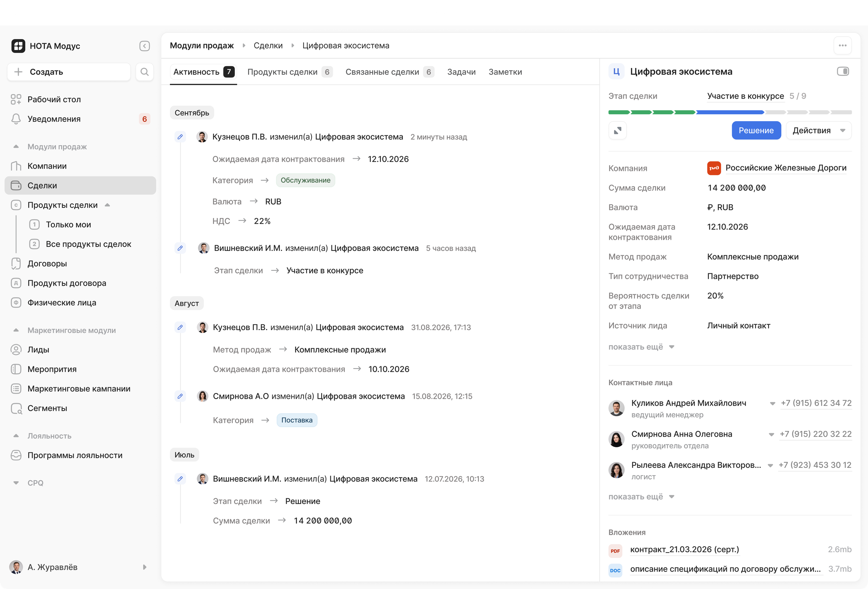Open the Физические лица sidebar item
Image resolution: width=868 pixels, height=589 pixels.
pyautogui.click(x=80, y=303)
